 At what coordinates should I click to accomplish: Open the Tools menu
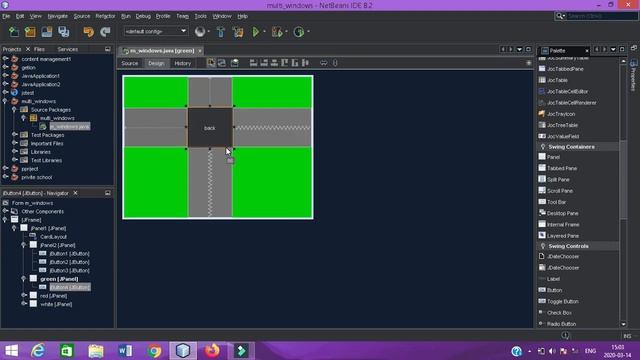[200, 16]
